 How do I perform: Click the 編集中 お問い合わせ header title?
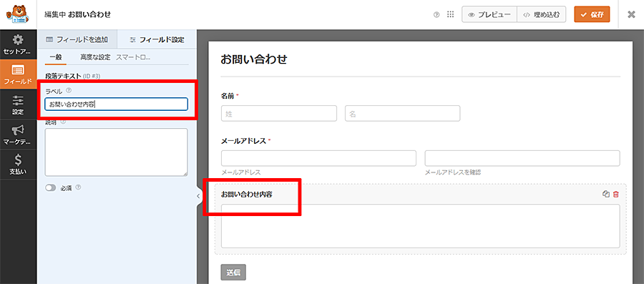[x=77, y=14]
